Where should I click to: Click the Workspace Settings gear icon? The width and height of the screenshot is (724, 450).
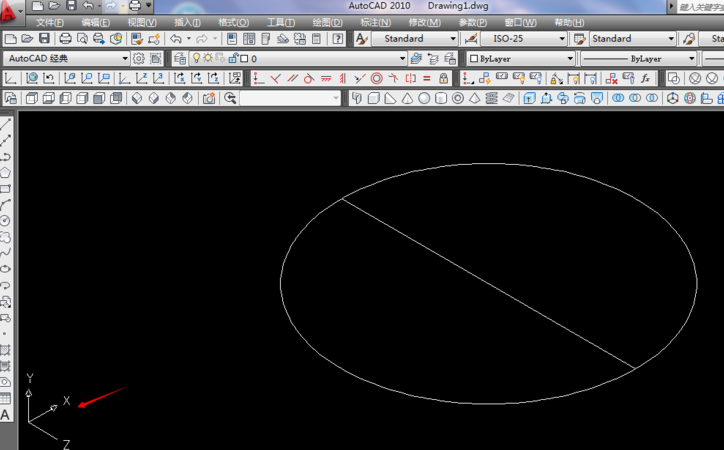[139, 59]
